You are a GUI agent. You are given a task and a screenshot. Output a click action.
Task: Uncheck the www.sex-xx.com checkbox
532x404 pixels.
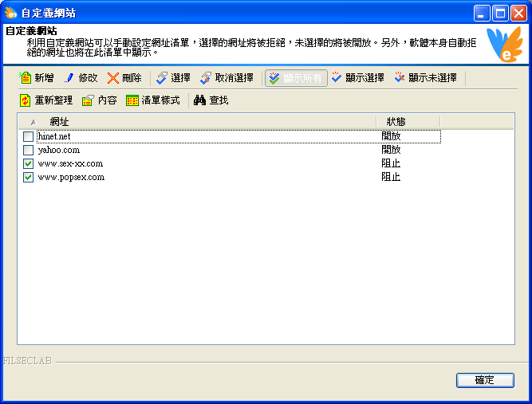coord(29,163)
